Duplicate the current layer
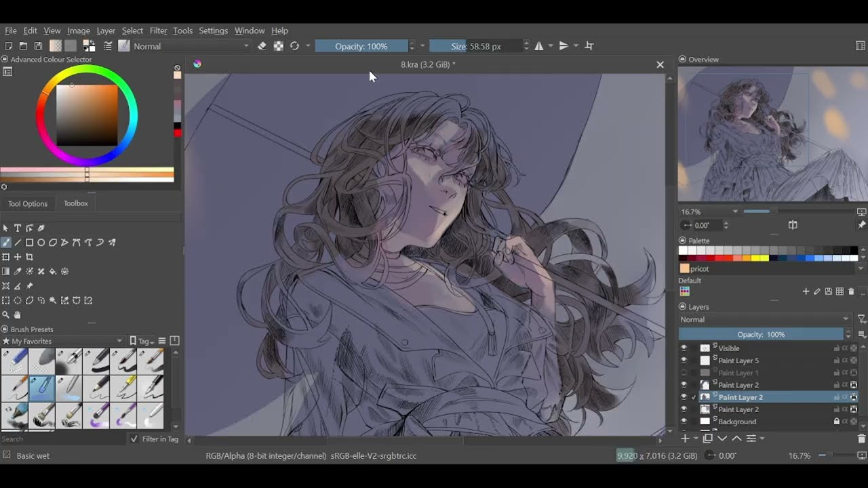 [708, 439]
